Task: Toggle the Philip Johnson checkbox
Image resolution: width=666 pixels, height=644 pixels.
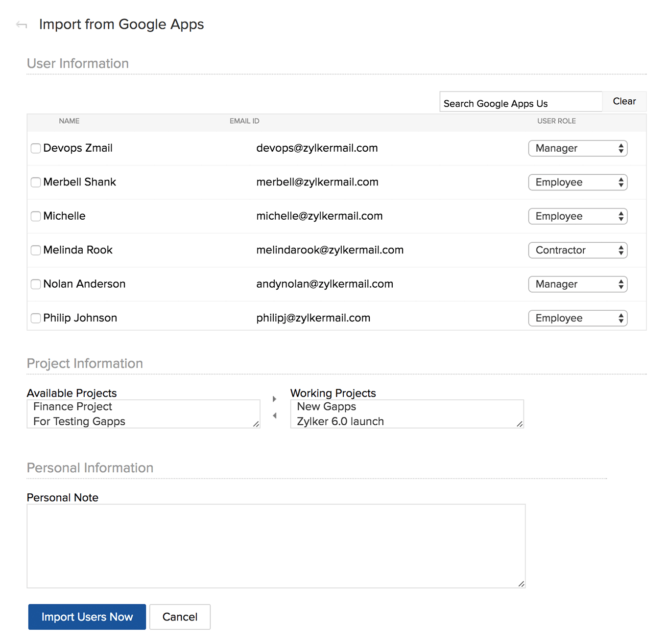Action: click(36, 318)
